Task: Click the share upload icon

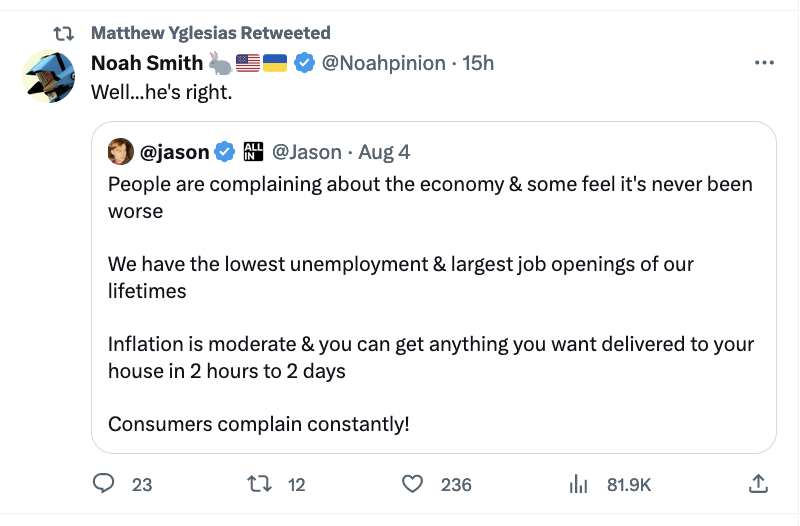Action: coord(758,484)
